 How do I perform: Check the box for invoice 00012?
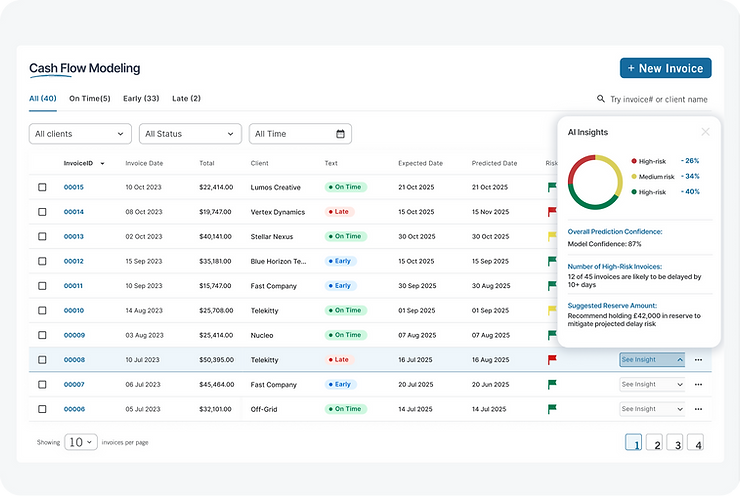coord(42,261)
